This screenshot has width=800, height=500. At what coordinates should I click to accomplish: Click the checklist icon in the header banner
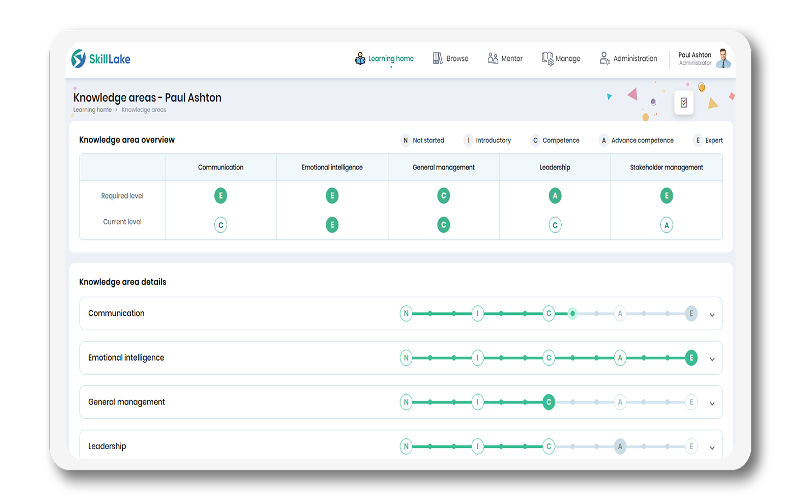tap(684, 102)
